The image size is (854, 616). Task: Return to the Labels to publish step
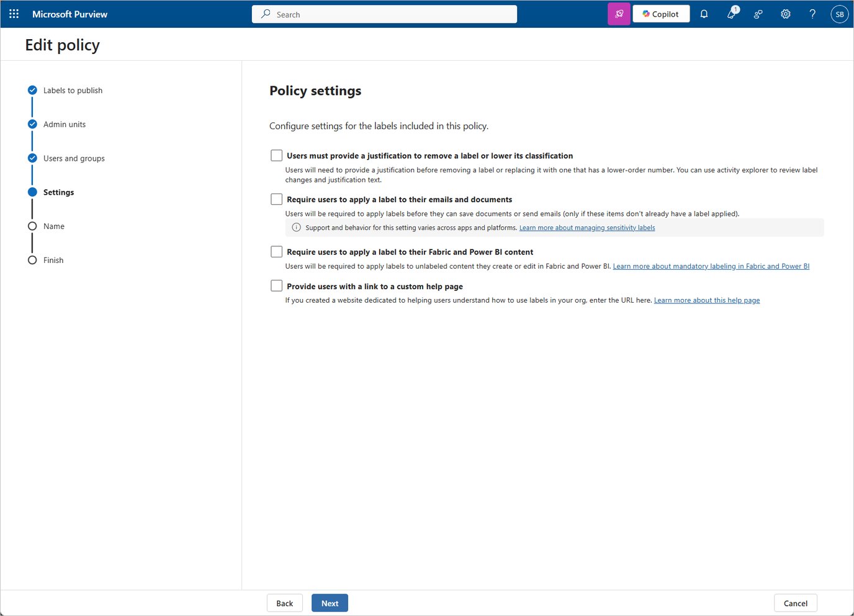coord(73,90)
